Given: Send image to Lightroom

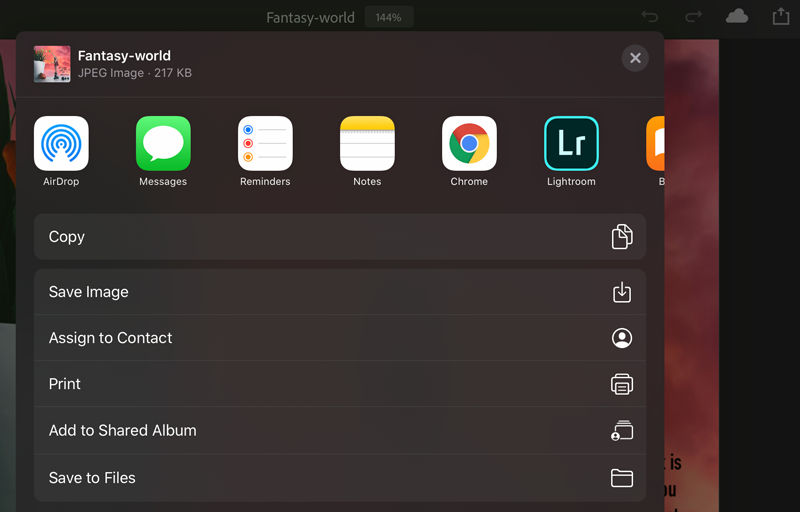Looking at the screenshot, I should [x=571, y=143].
